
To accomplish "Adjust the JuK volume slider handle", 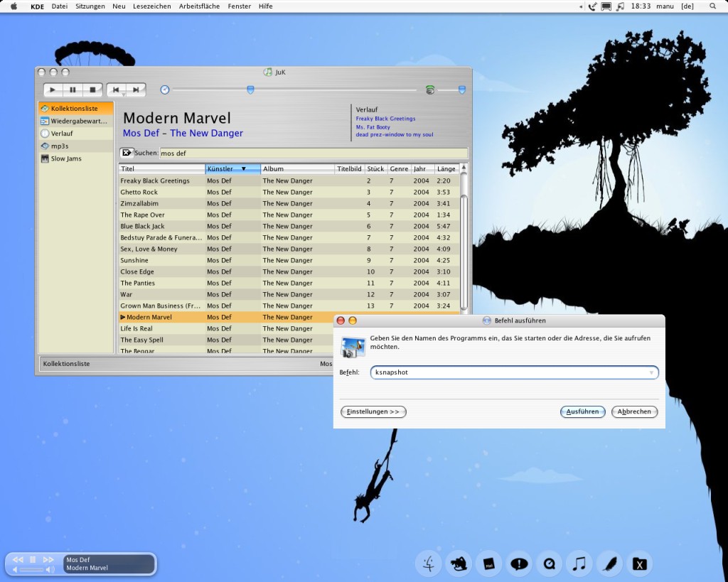I will click(x=462, y=90).
